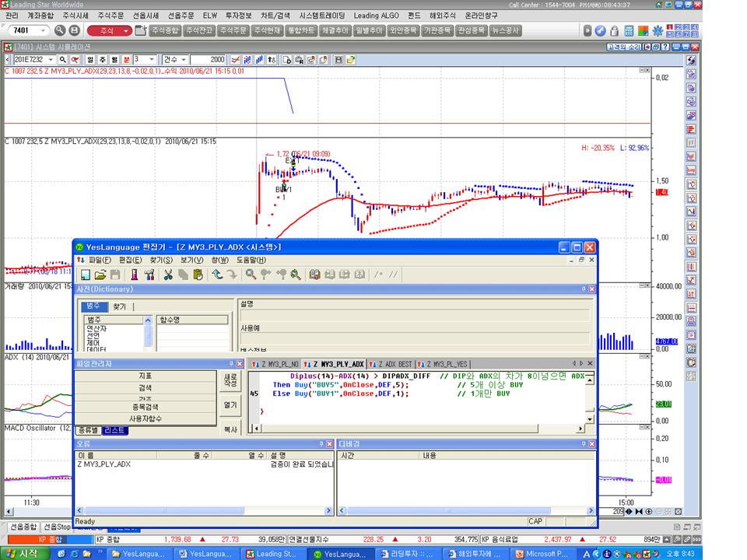The image size is (747, 560).
Task: Open the 편집(E) menu in YesLanguage
Action: click(x=130, y=260)
